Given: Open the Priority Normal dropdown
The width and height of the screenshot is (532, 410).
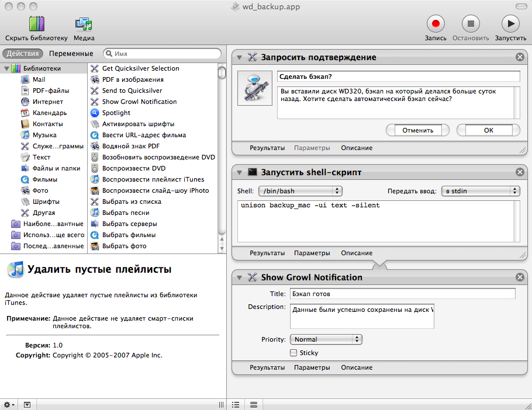Looking at the screenshot, I should (326, 339).
